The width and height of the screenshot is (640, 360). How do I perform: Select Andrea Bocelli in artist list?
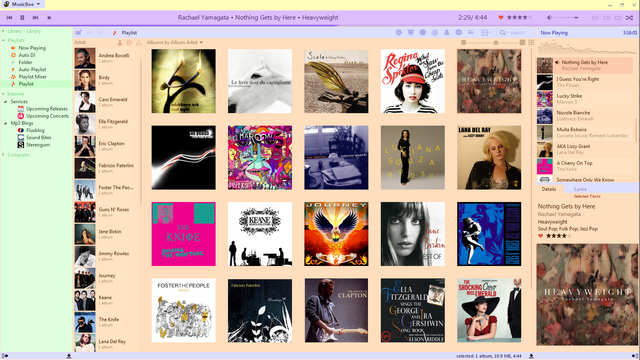(107, 58)
